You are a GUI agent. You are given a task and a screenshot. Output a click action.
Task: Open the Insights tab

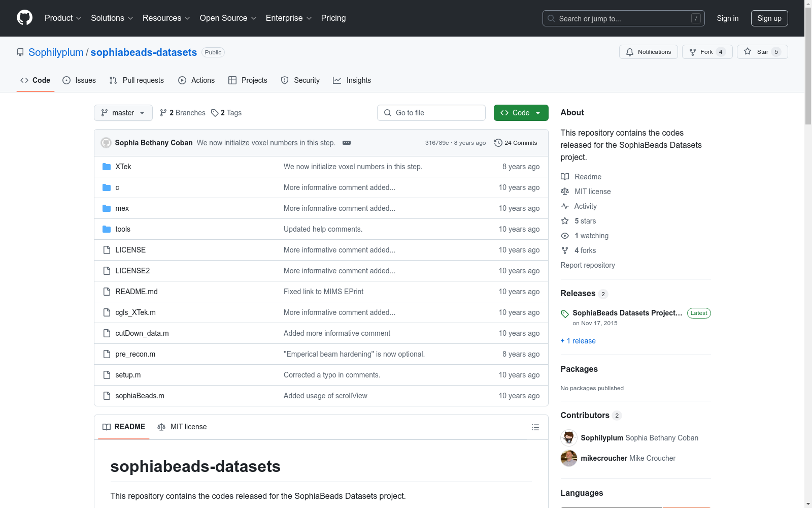point(352,80)
